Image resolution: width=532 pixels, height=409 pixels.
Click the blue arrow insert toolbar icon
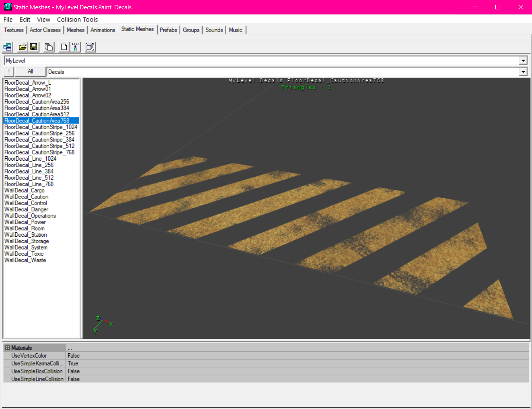(75, 47)
